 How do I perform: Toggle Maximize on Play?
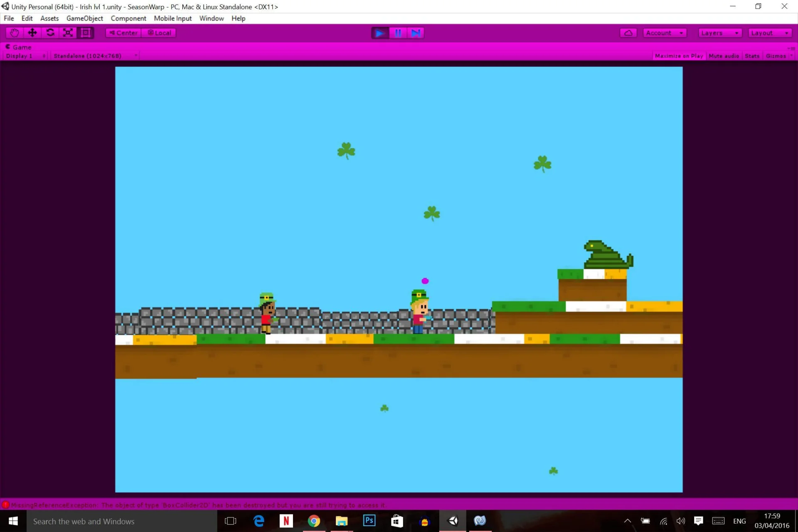[679, 56]
